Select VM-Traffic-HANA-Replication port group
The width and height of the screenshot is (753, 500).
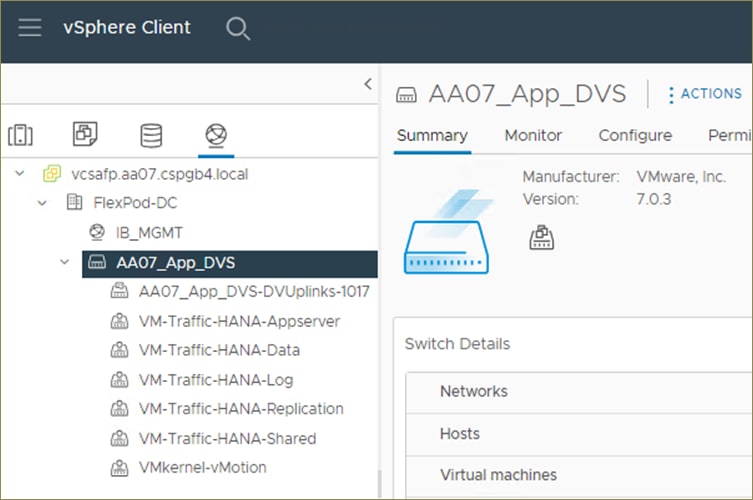[241, 409]
